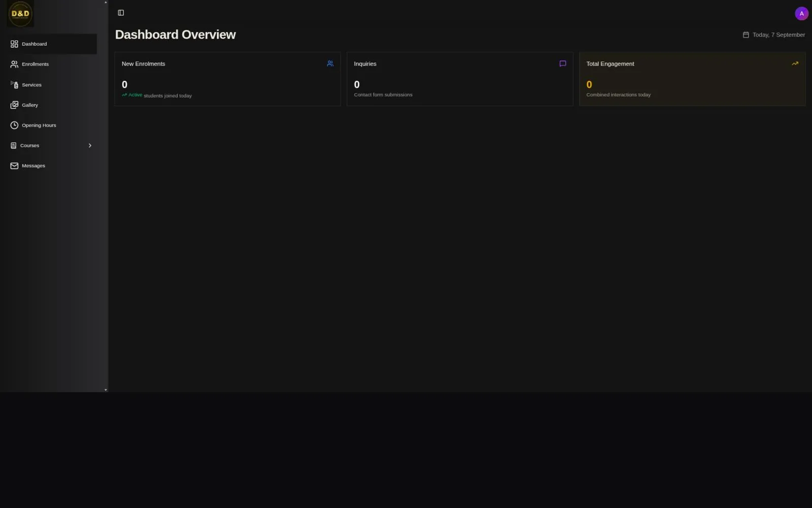
Task: Click the Enrollments people icon in sidebar
Action: pyautogui.click(x=14, y=65)
